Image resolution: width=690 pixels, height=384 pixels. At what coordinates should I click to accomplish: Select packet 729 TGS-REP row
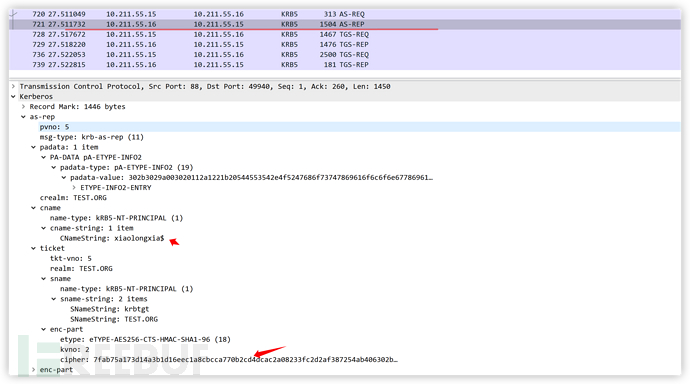tap(345, 44)
